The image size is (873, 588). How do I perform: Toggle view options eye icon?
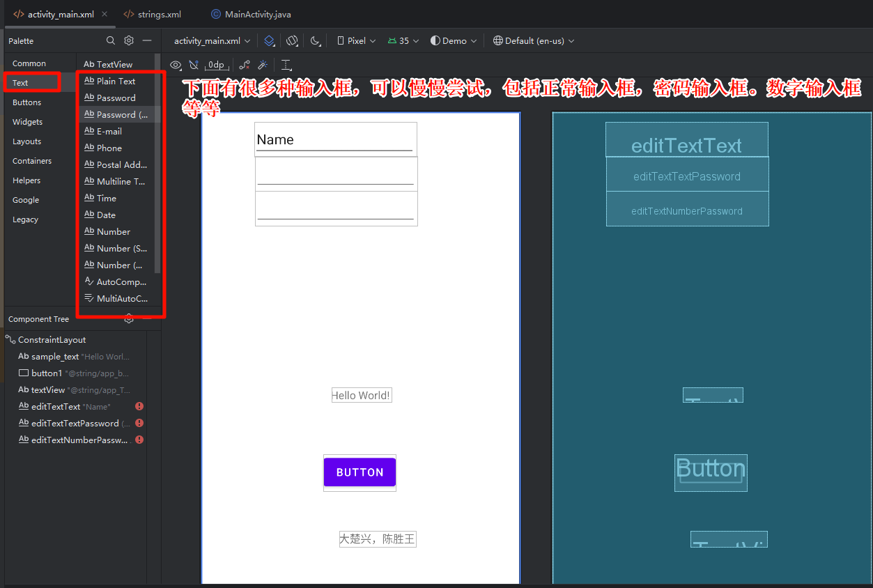tap(176, 65)
